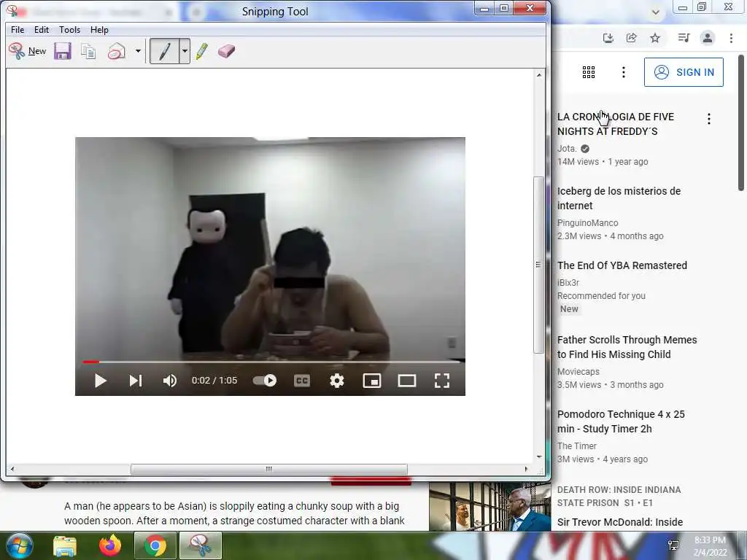Click Jota. channel name
The width and height of the screenshot is (747, 560).
click(x=567, y=149)
